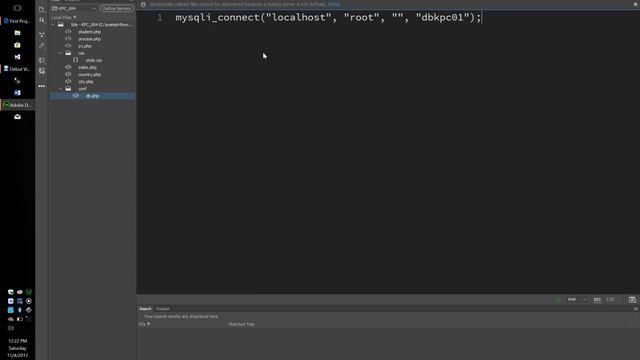Screen dimensions: 640x360
Task: Select style.css under the css folder
Action: [94, 60]
